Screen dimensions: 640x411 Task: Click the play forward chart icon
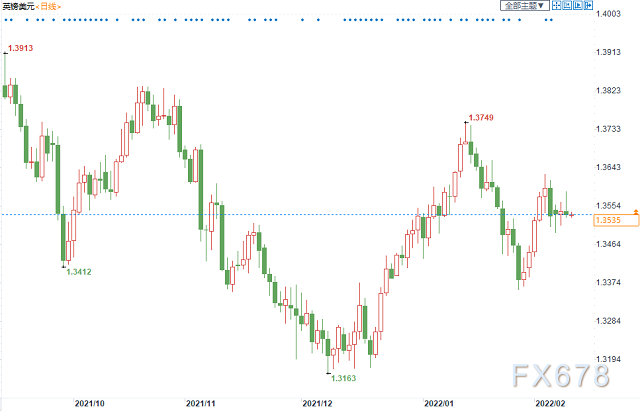578,5
